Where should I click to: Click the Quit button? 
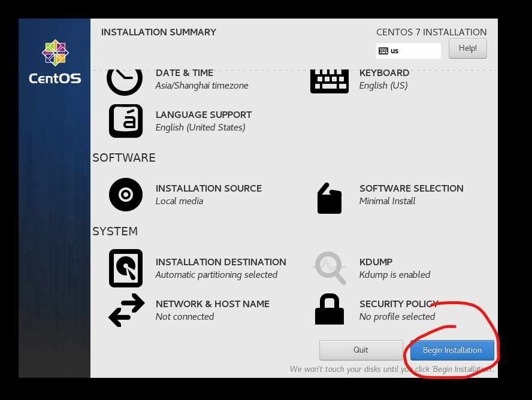point(361,350)
